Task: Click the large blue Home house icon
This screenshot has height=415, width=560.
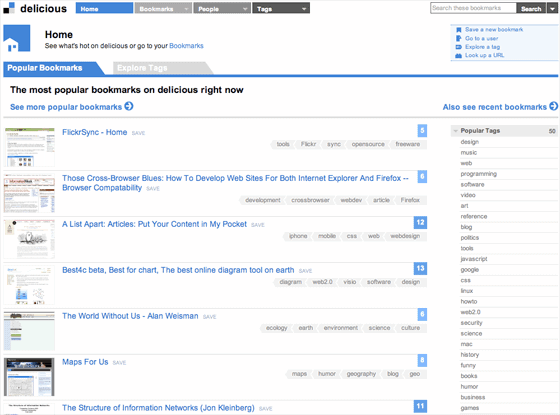Action: coord(17,38)
